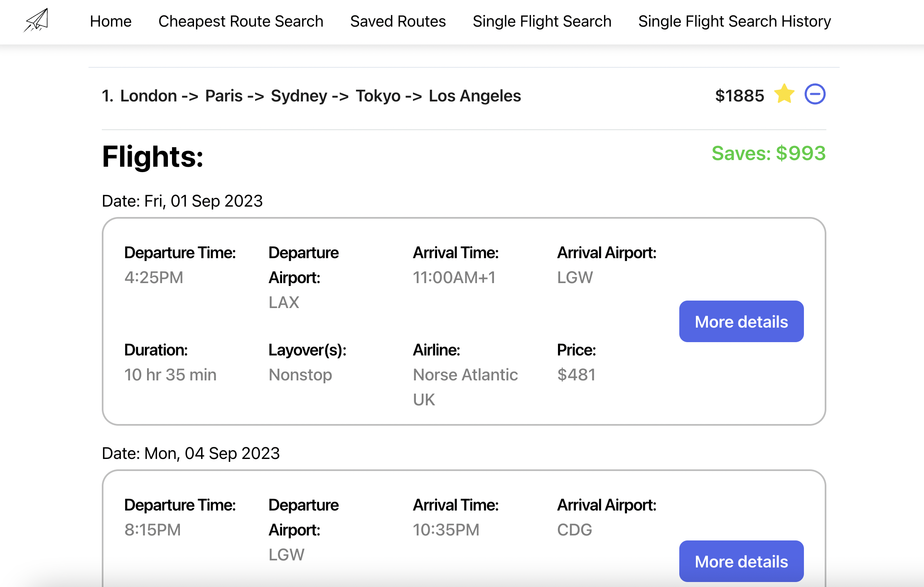Select the Fri, 01 Sep 2023 date label
This screenshot has width=924, height=587.
click(182, 201)
